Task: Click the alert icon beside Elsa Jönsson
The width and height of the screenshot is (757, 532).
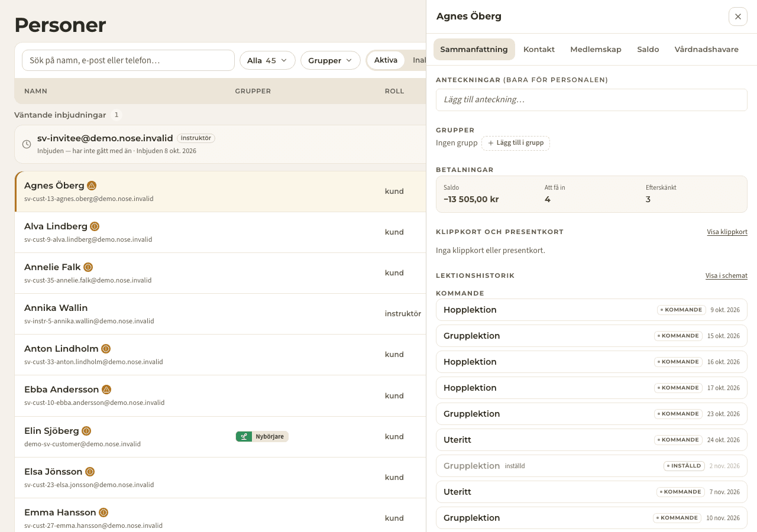Action: click(x=90, y=472)
